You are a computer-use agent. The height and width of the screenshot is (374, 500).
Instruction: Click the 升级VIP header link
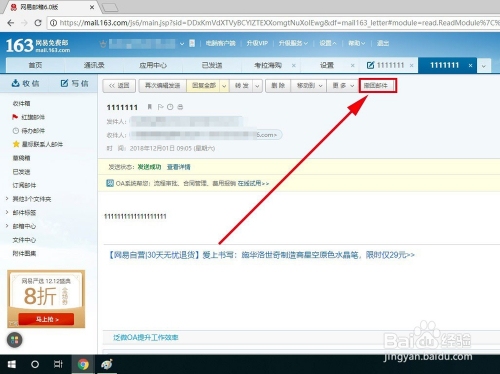coord(257,43)
